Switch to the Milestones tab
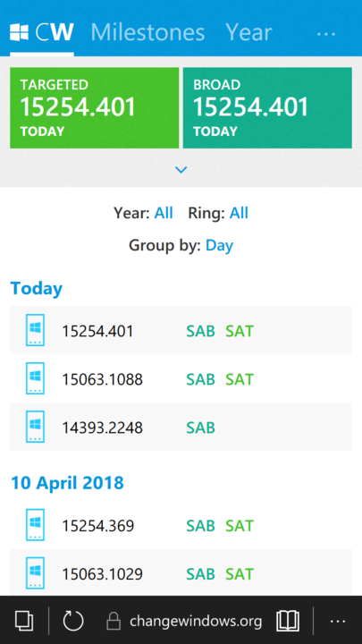The height and width of the screenshot is (644, 362). (x=147, y=32)
